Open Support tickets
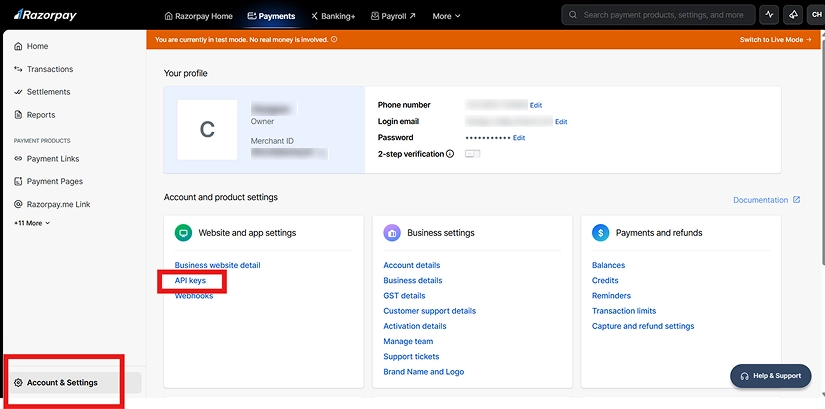This screenshot has width=825, height=409. (411, 357)
